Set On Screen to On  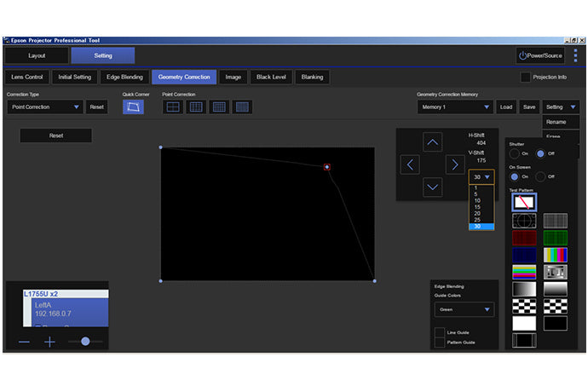514,176
